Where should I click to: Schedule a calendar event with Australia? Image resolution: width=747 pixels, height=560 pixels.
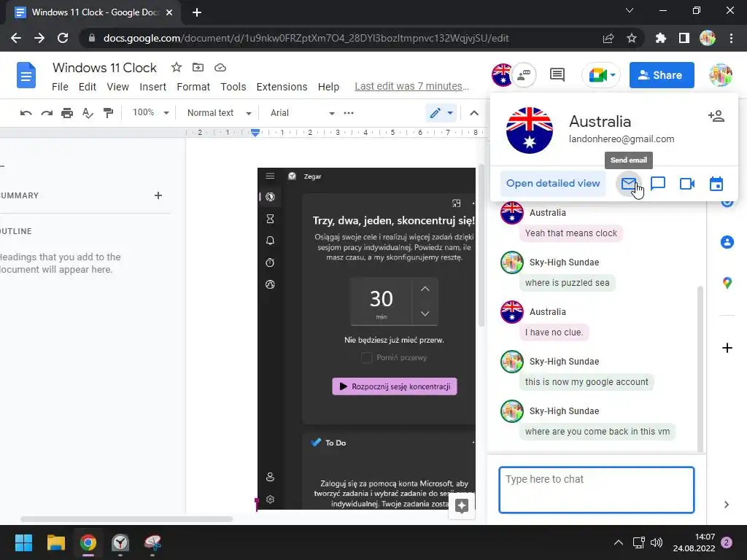coord(716,183)
